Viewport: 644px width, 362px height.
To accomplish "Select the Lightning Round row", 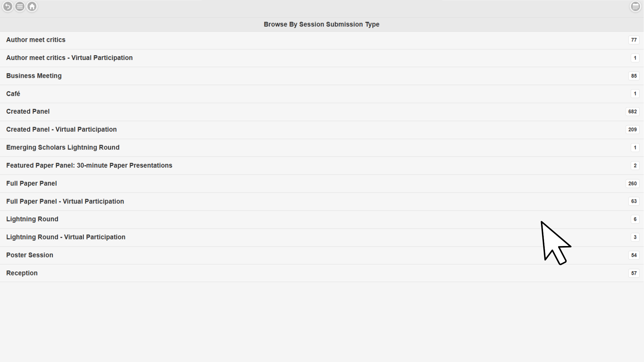I will (x=32, y=219).
